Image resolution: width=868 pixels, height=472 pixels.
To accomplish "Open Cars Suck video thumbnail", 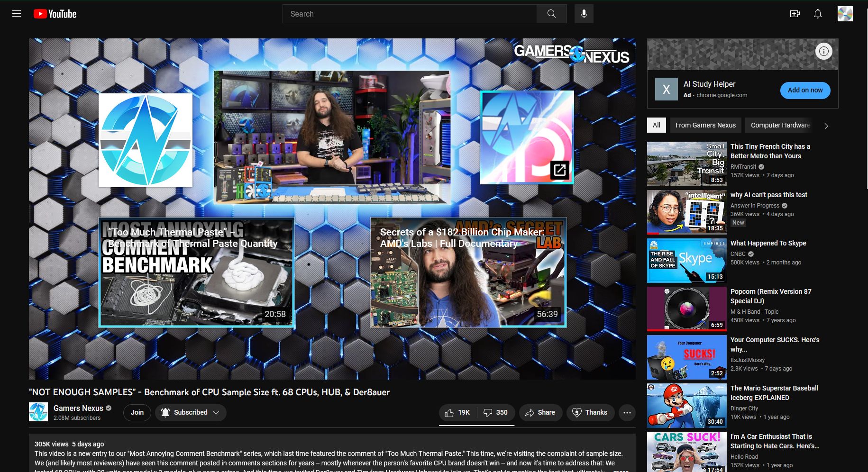I will (x=686, y=452).
